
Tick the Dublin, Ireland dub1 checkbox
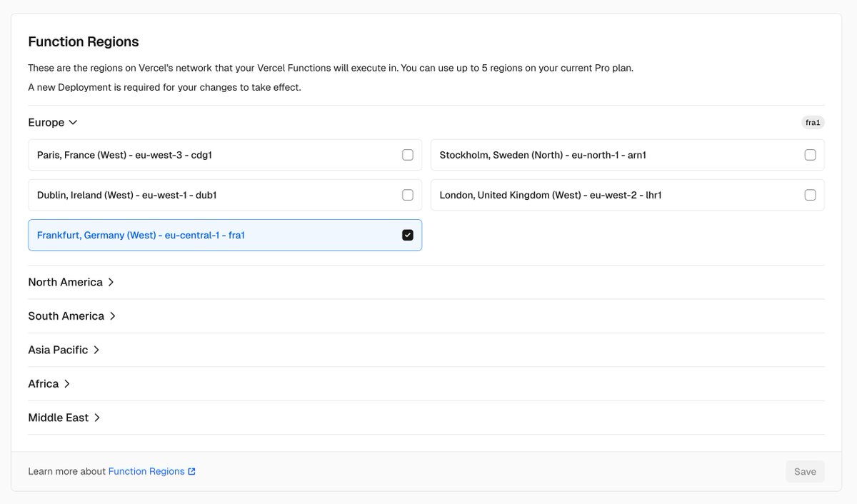pyautogui.click(x=408, y=195)
